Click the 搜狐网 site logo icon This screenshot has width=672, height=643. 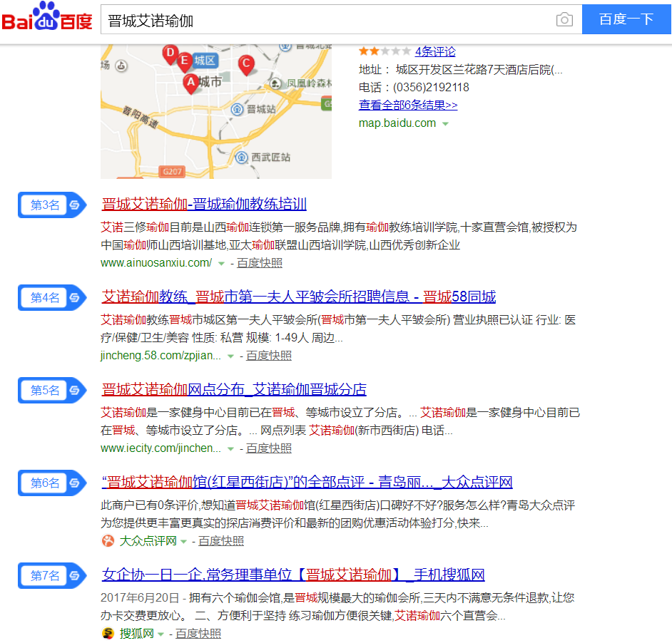pos(108,634)
